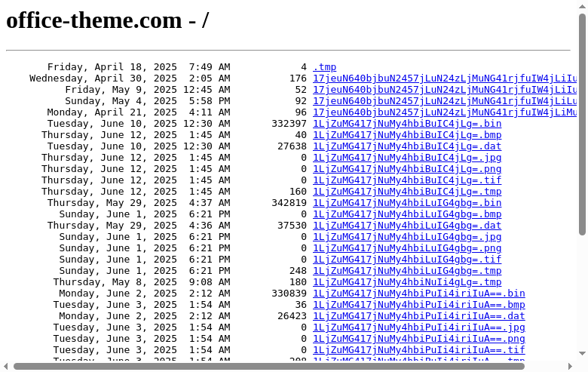The width and height of the screenshot is (588, 372).
Task: Click the horizontal scrollbar left arrow
Action: coord(5,366)
